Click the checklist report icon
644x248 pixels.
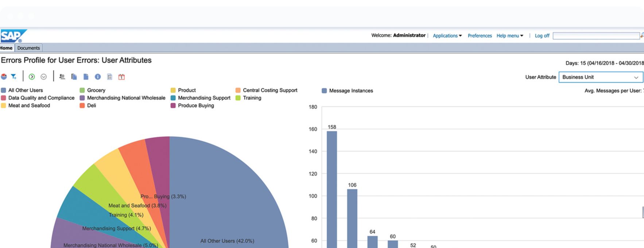click(x=109, y=77)
